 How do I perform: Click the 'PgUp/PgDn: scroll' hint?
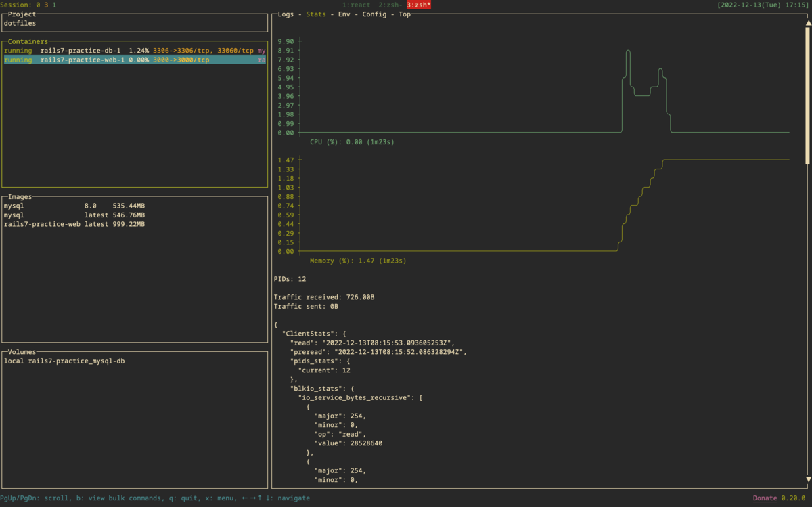pyautogui.click(x=34, y=498)
